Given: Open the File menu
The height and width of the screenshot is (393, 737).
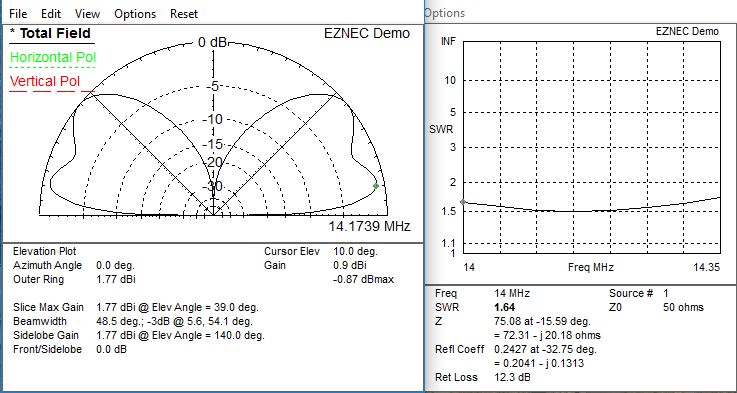Looking at the screenshot, I should (x=18, y=14).
